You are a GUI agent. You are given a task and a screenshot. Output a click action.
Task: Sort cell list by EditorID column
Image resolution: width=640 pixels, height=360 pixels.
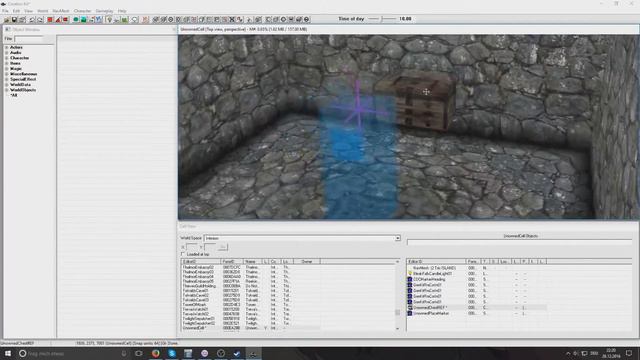tap(201, 261)
